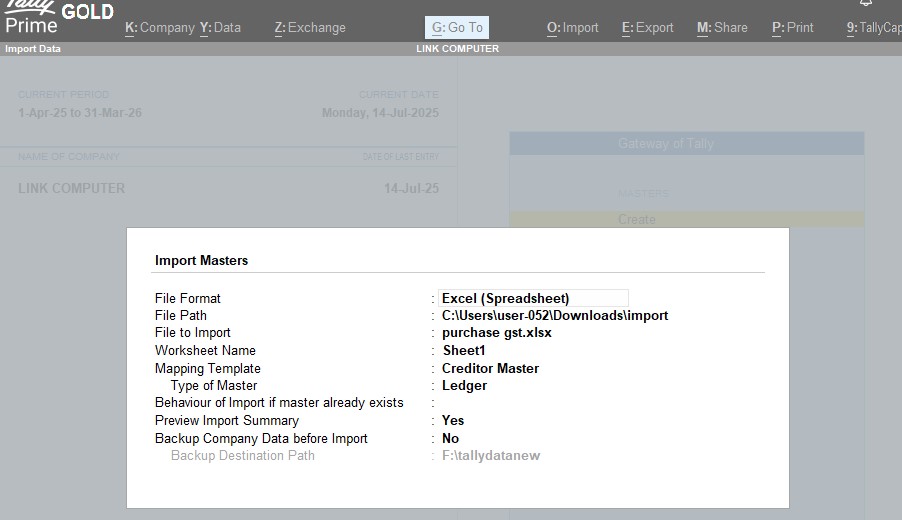Select the Excel (Spreadsheet) file format field

tap(534, 298)
